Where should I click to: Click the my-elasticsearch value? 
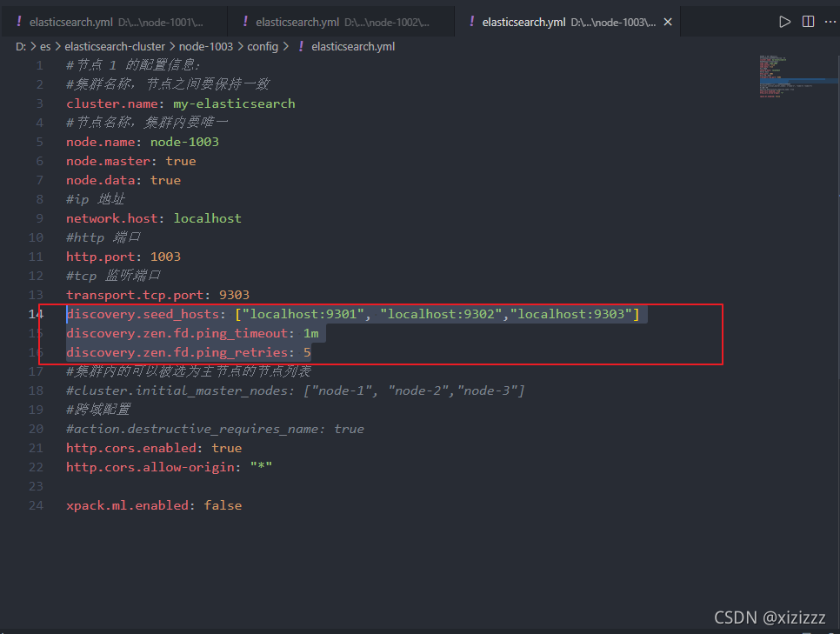[x=234, y=104]
